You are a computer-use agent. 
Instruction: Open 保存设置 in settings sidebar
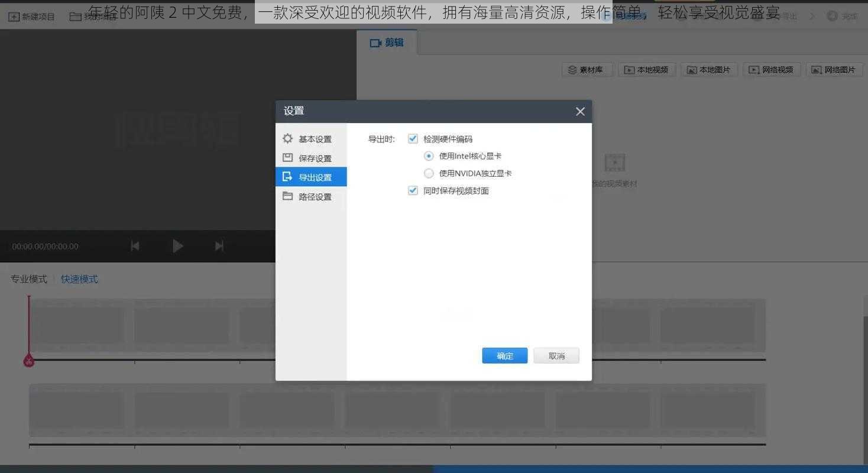[311, 158]
